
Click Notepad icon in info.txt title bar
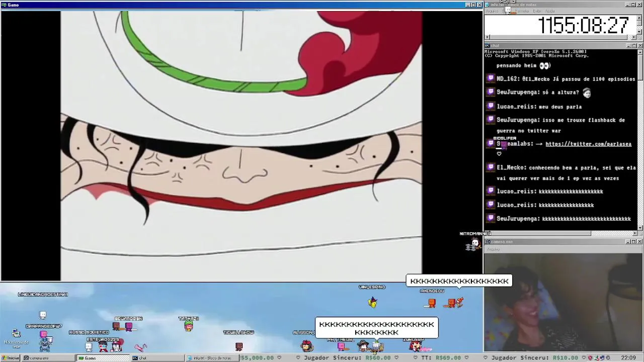coord(487,5)
